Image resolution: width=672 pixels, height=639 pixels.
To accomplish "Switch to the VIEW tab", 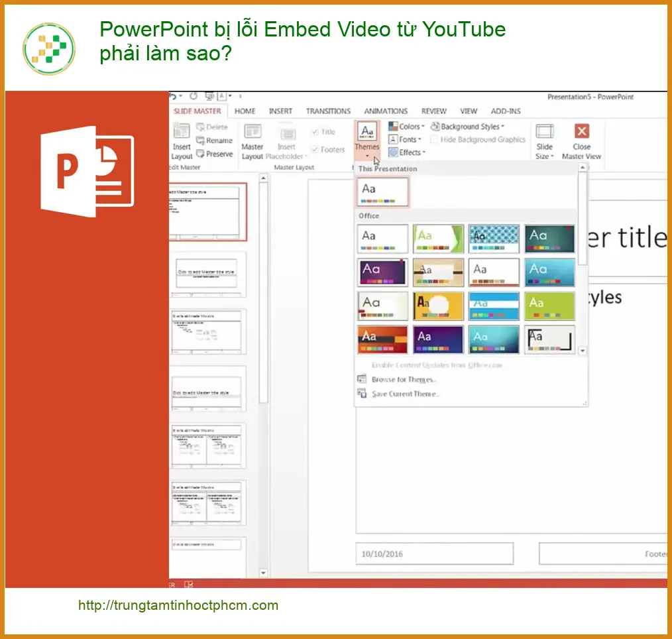I will (x=469, y=111).
